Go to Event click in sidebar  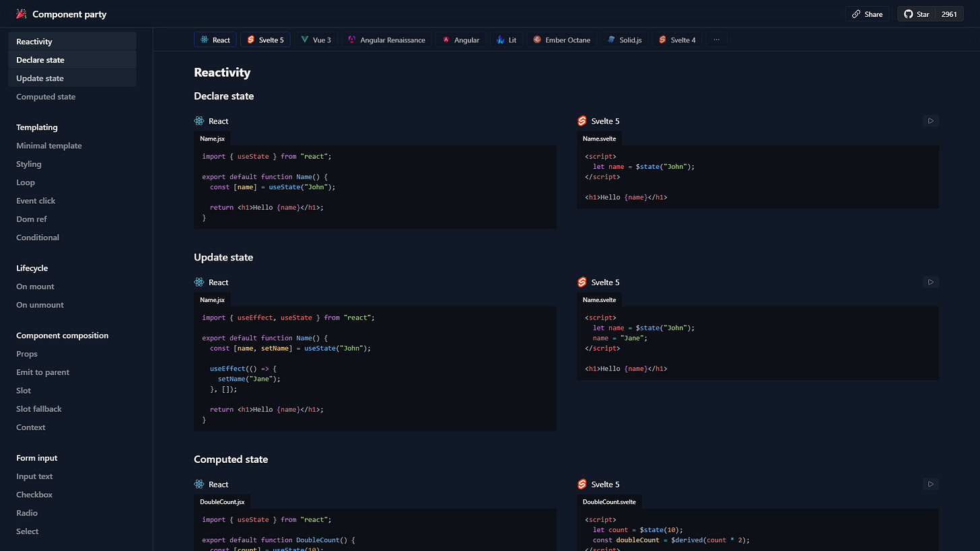click(x=72, y=200)
